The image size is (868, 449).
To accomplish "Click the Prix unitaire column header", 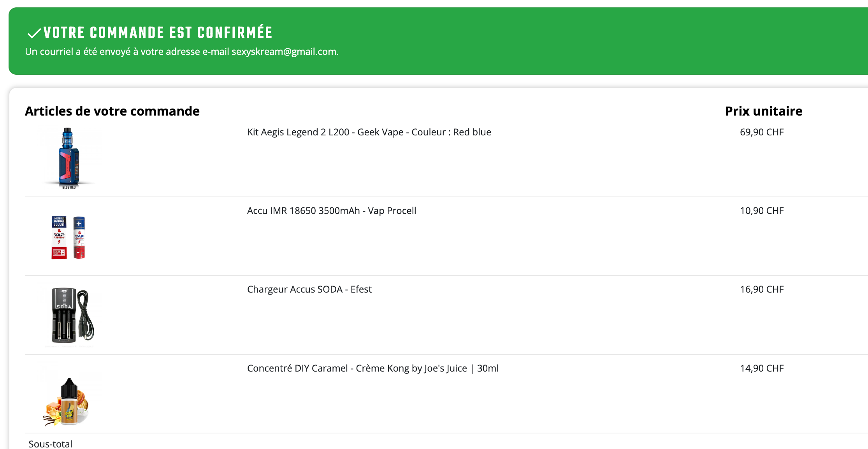I will (x=763, y=111).
